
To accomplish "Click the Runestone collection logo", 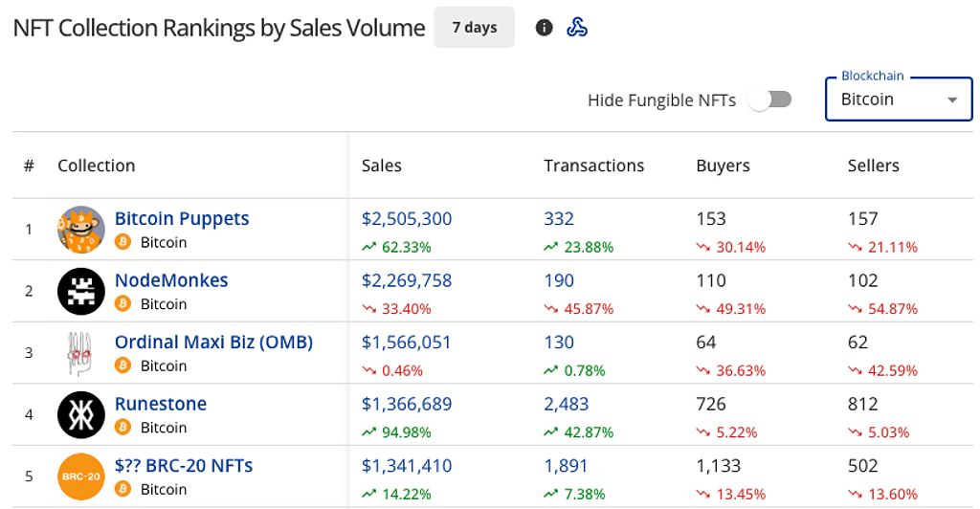I will pos(81,415).
